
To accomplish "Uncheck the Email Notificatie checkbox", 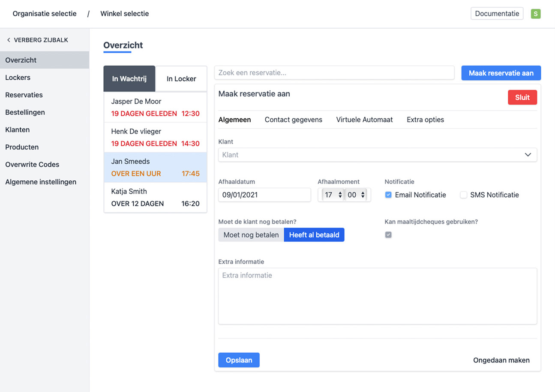I will point(388,195).
